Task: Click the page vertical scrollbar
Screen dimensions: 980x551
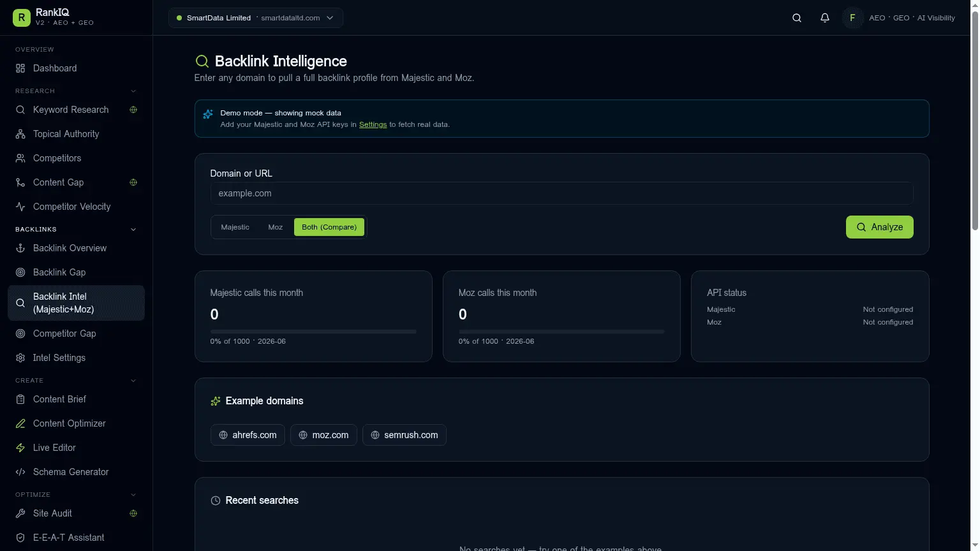Action: pos(974,121)
